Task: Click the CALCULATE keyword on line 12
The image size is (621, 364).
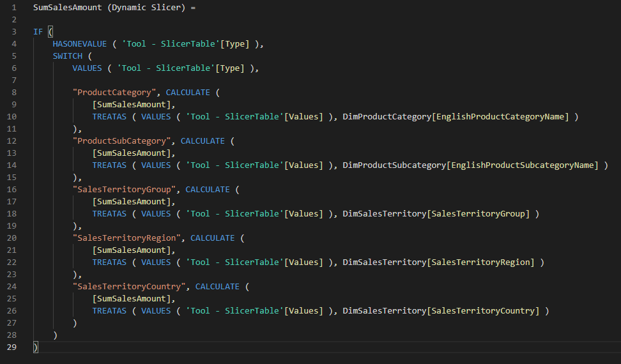Action: (203, 141)
